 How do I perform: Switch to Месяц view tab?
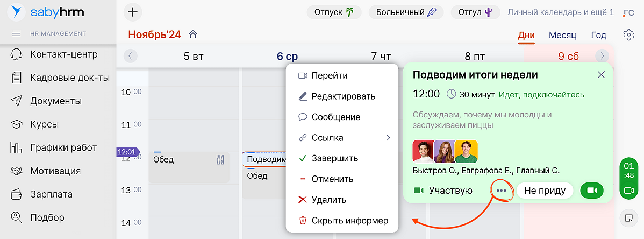[562, 36]
